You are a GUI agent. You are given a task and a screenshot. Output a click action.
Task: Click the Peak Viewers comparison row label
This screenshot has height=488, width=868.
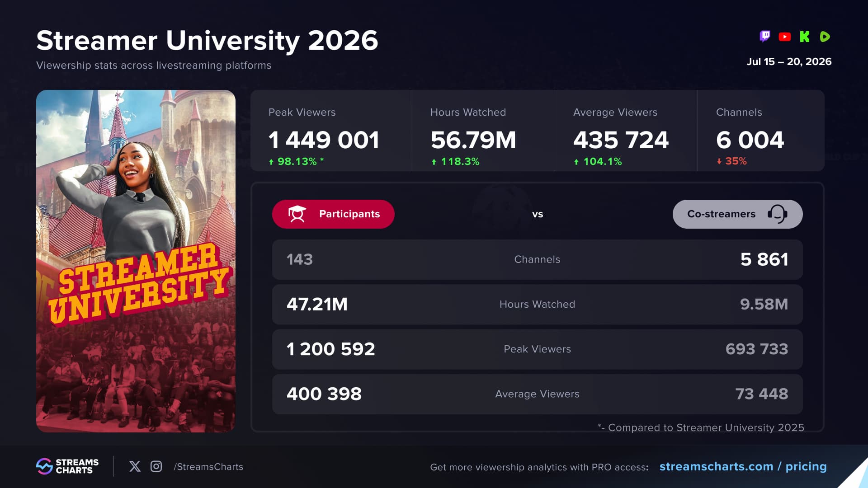pos(537,349)
